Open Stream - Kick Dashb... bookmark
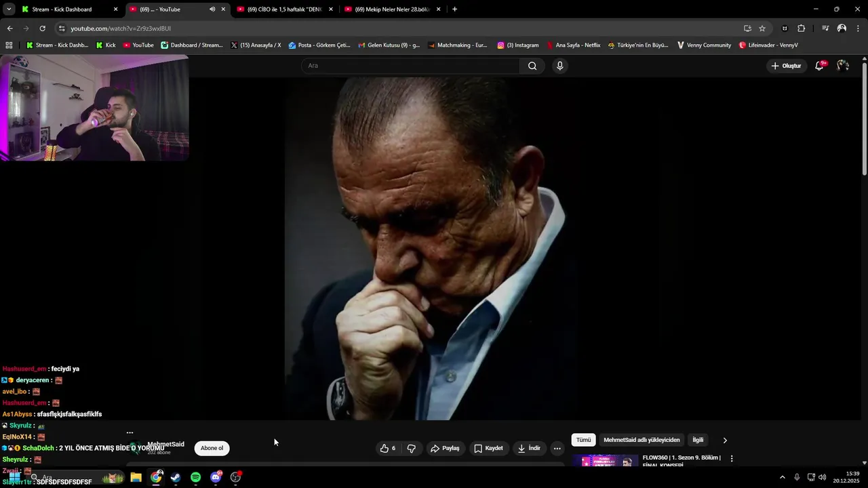 [x=57, y=45]
